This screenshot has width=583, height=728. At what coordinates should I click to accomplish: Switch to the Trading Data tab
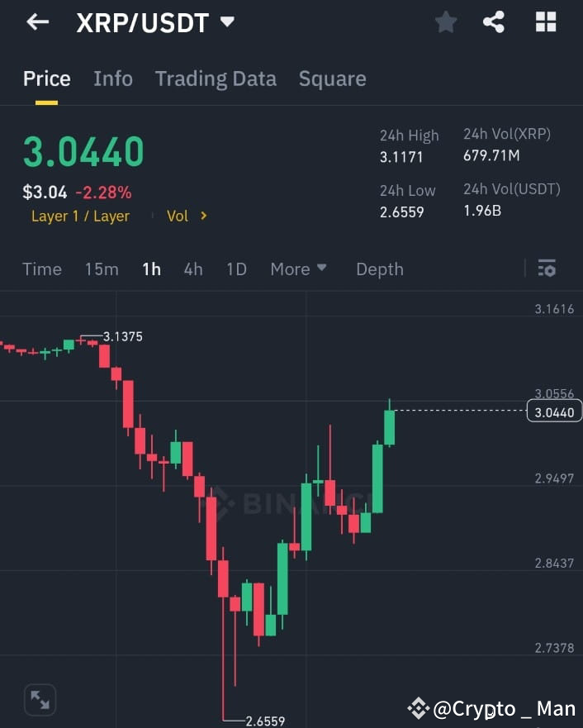click(x=216, y=79)
